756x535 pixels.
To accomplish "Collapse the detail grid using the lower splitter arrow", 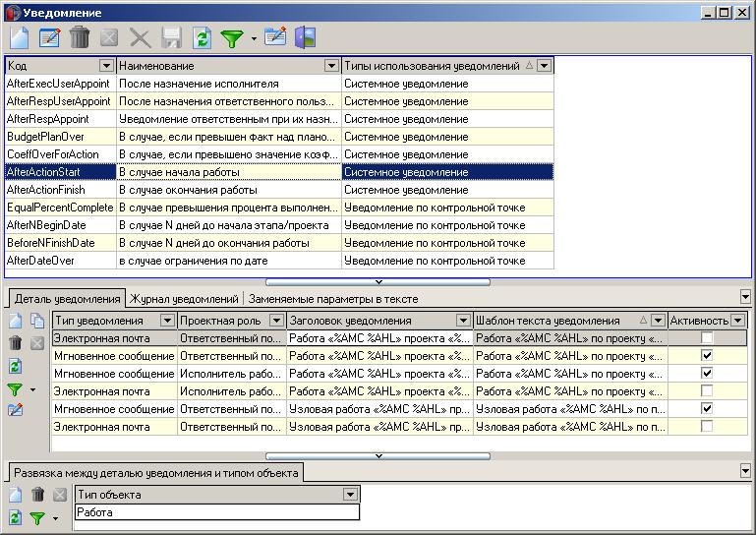I will pyautogui.click(x=378, y=456).
